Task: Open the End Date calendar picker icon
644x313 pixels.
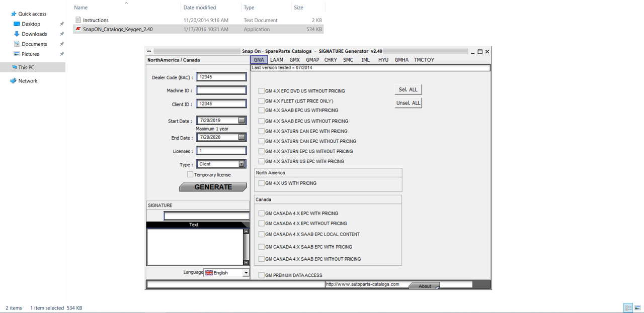Action: tap(242, 137)
